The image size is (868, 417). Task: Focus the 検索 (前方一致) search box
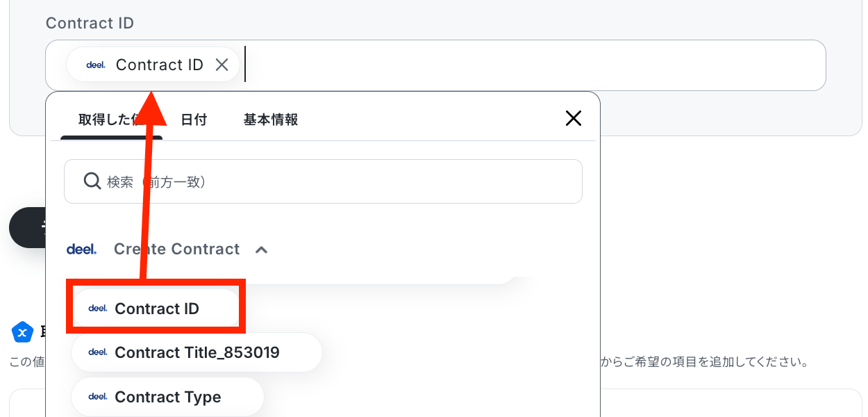click(323, 181)
